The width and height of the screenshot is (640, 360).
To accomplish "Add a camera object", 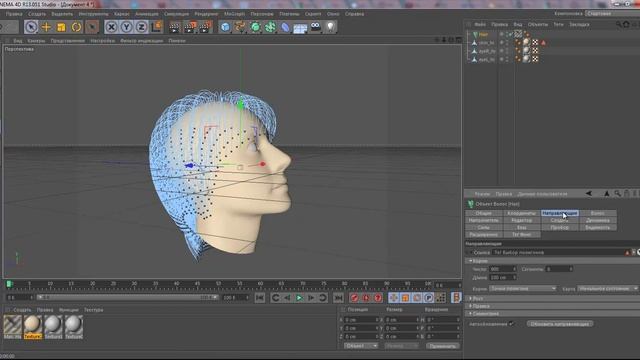I will point(316,27).
